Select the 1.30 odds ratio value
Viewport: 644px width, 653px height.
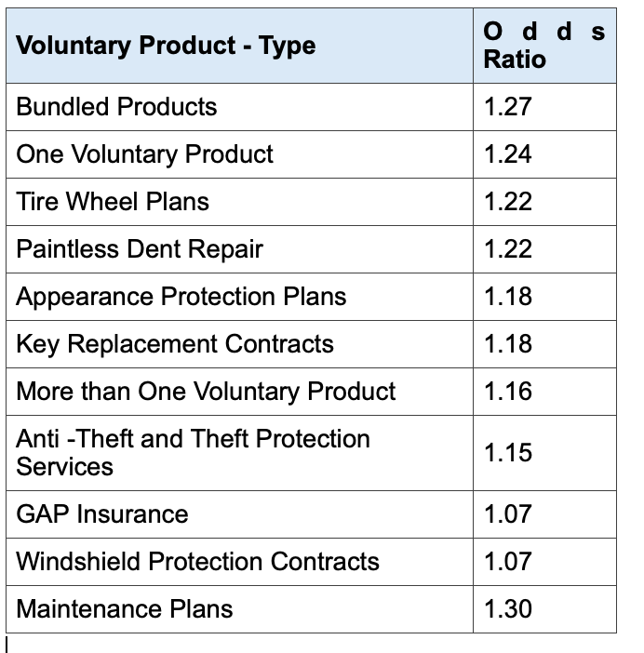pos(508,608)
